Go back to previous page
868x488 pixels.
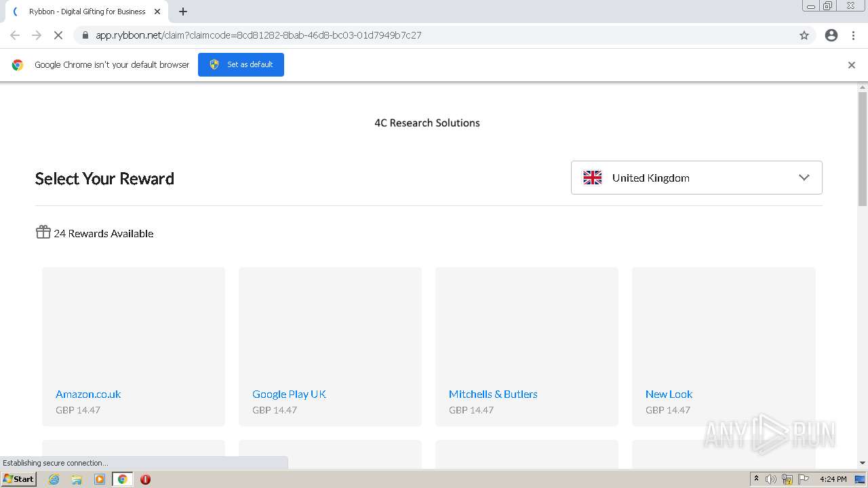15,35
